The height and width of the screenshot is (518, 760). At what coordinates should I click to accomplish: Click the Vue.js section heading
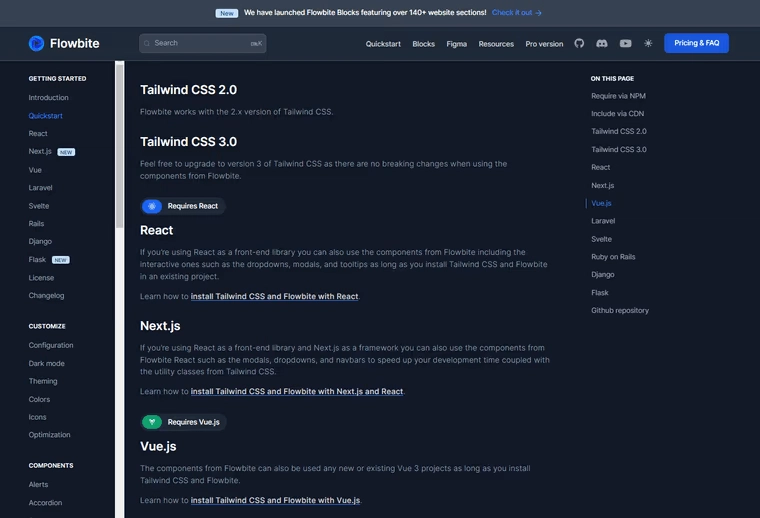[158, 446]
